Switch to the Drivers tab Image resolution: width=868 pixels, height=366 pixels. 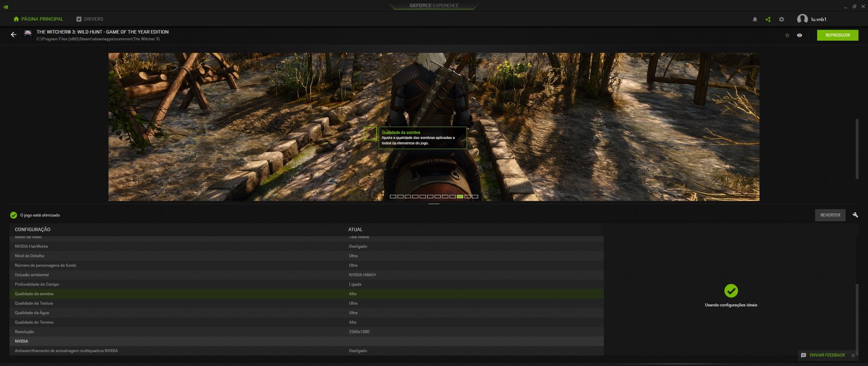click(90, 19)
